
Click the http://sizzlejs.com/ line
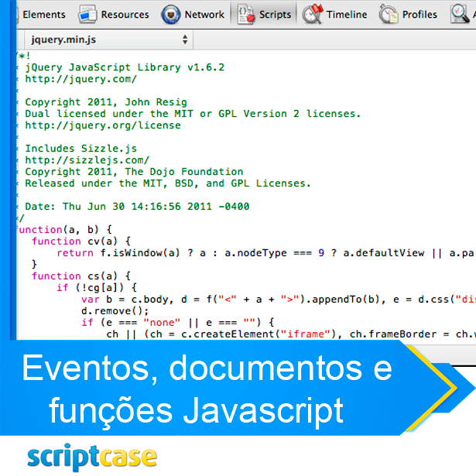(87, 160)
